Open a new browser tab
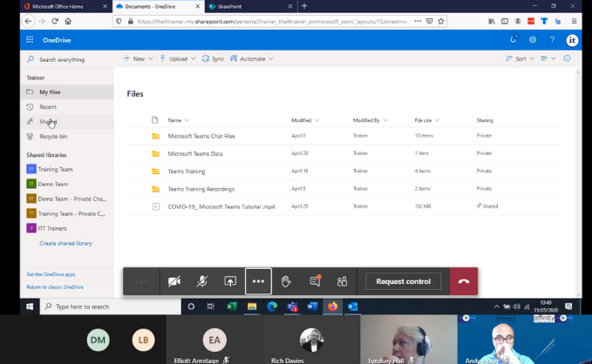This screenshot has height=364, width=592. tap(304, 6)
